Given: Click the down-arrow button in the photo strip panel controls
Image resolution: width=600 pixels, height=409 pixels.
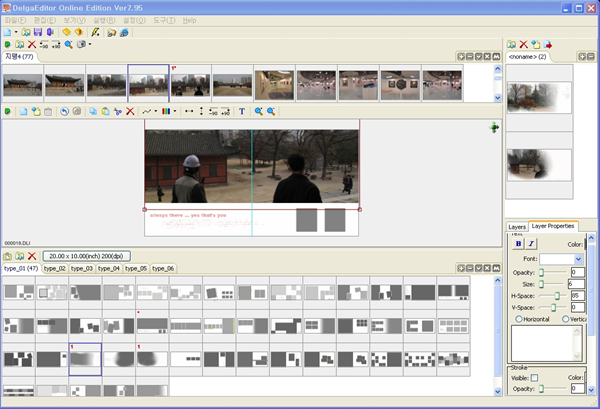Looking at the screenshot, I should pos(478,57).
